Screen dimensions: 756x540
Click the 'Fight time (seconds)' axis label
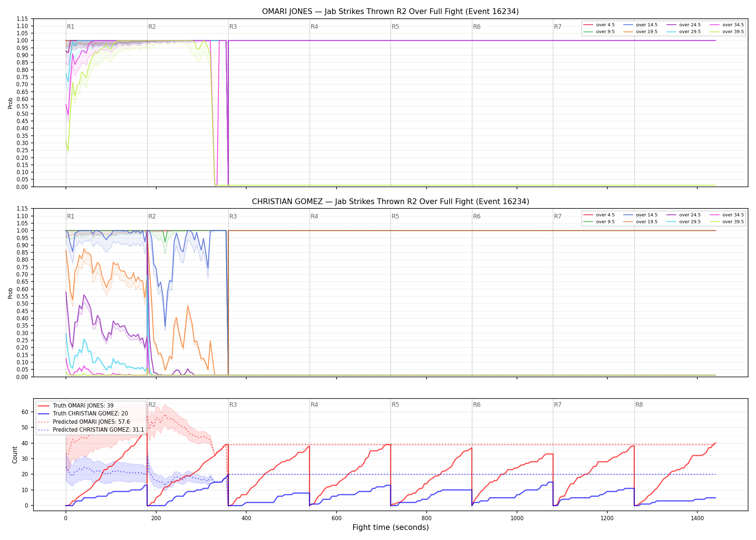point(391,527)
